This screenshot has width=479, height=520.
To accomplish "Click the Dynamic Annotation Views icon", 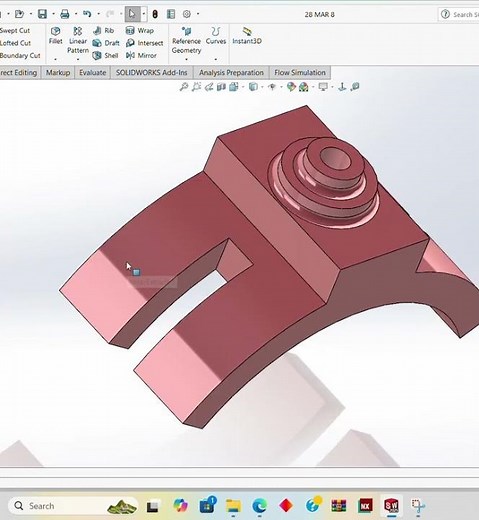I will tap(234, 87).
